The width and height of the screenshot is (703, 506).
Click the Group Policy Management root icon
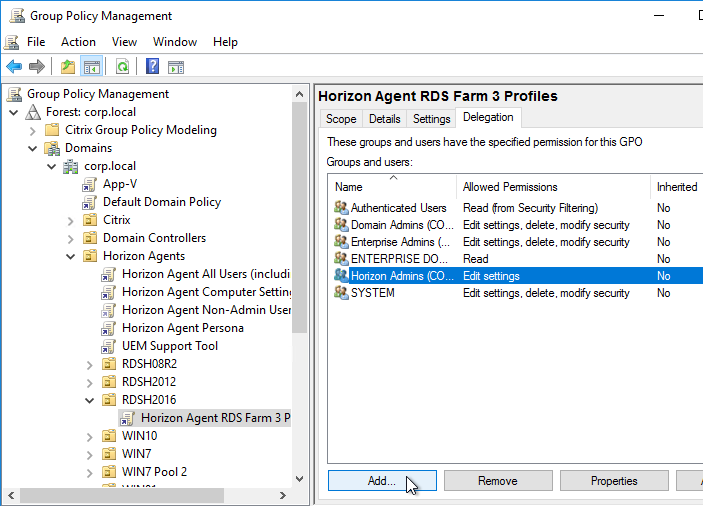[x=15, y=94]
